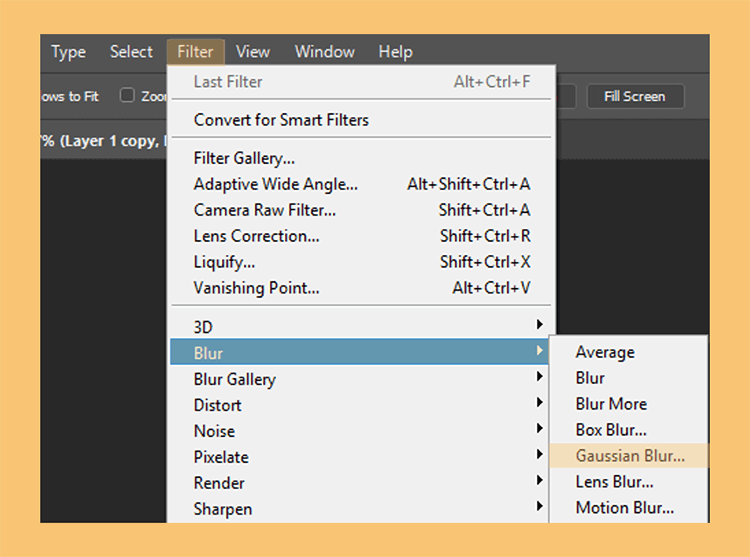Expand the Sharpen submenu
Image resolution: width=750 pixels, height=557 pixels.
click(361, 509)
